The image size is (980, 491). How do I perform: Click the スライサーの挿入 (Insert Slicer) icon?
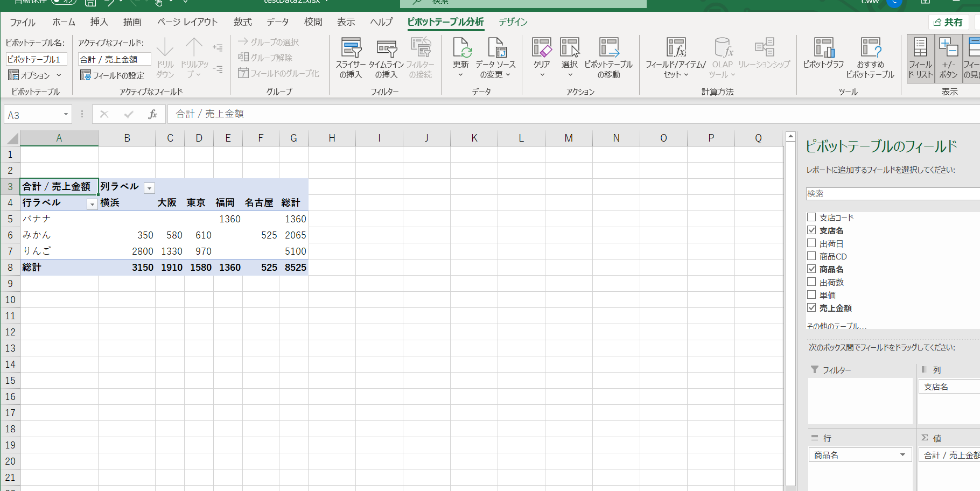(351, 48)
